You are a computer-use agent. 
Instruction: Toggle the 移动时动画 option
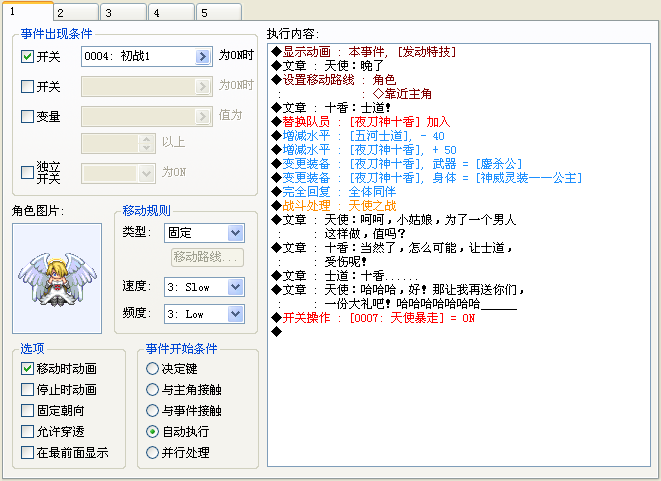pos(27,369)
